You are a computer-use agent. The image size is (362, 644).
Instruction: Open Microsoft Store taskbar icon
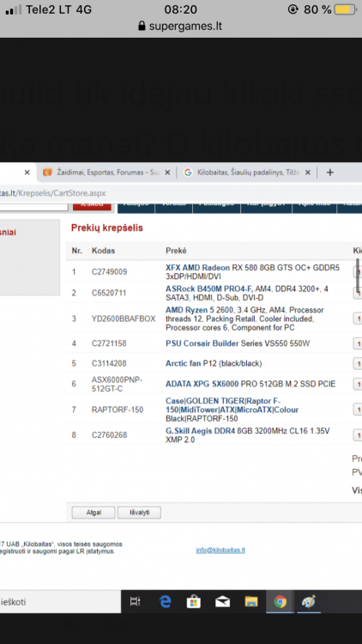tap(194, 602)
